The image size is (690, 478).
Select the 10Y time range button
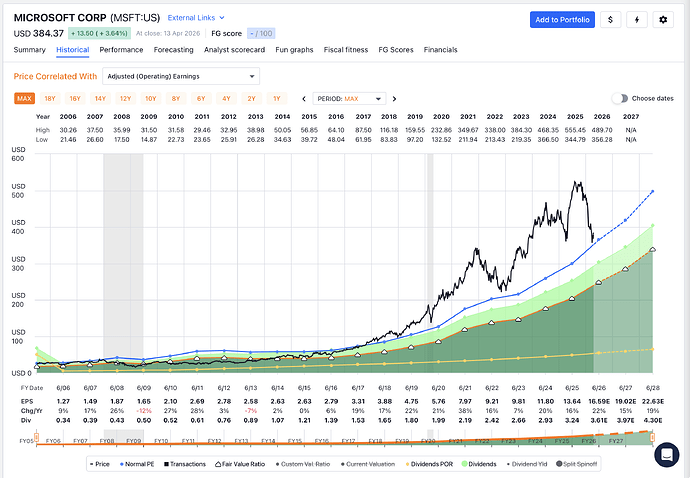click(150, 99)
